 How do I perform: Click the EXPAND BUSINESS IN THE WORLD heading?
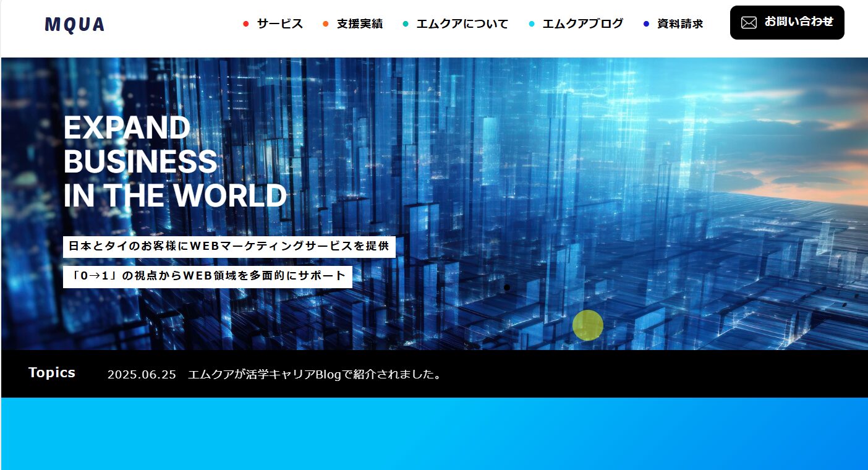click(x=174, y=162)
